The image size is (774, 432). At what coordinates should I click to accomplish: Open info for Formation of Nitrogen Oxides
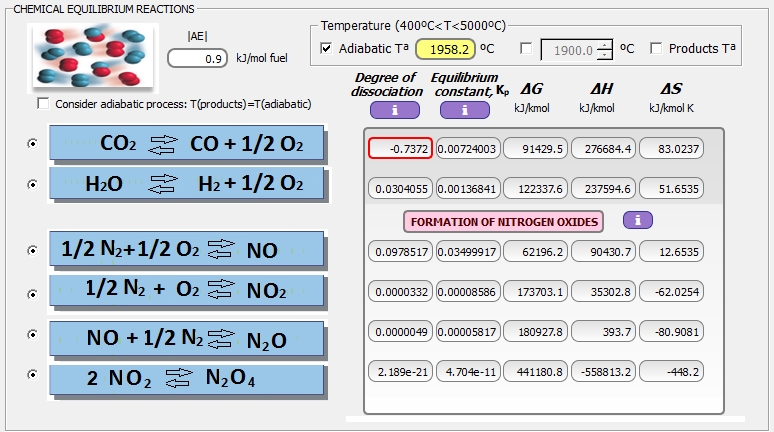pyautogui.click(x=638, y=220)
